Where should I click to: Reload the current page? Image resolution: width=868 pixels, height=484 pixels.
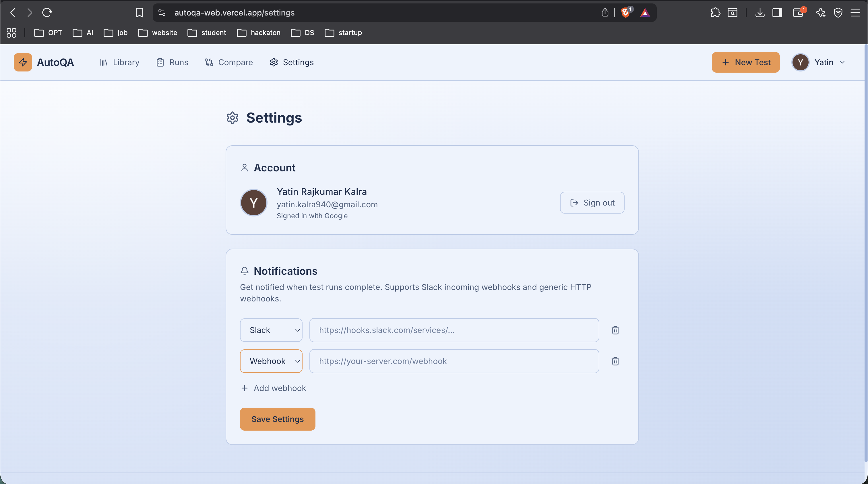click(47, 13)
